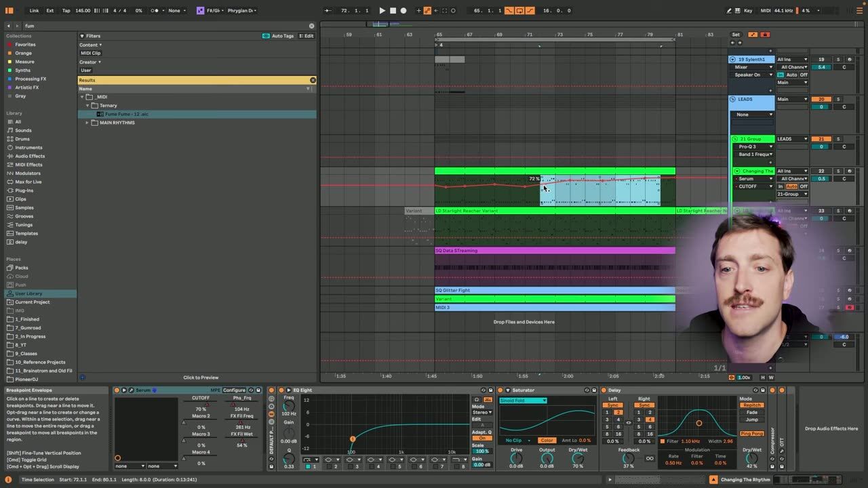Open the EQ Eight Stereo mode dropdown
Viewport: 868px width, 488px height.
[482, 412]
